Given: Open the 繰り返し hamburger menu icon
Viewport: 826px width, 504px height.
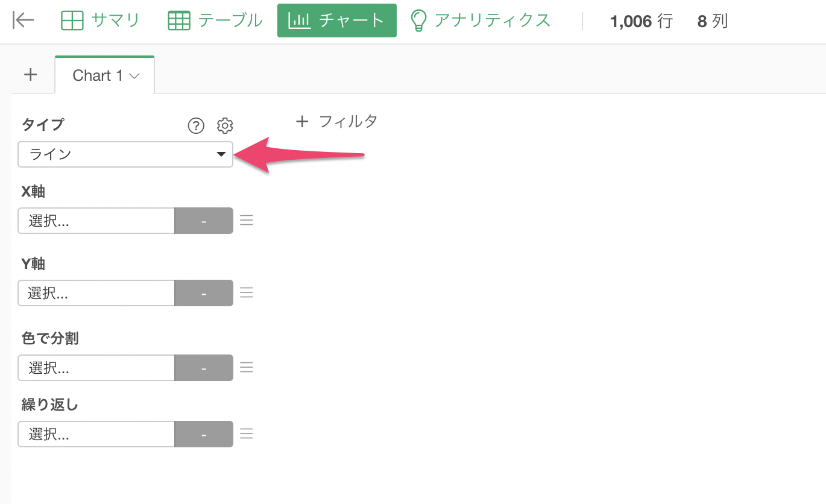Looking at the screenshot, I should 246,434.
